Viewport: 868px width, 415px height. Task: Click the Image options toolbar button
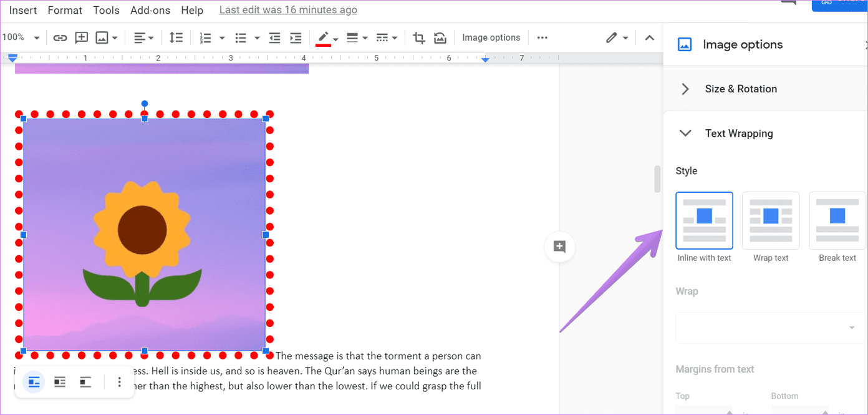click(x=491, y=37)
